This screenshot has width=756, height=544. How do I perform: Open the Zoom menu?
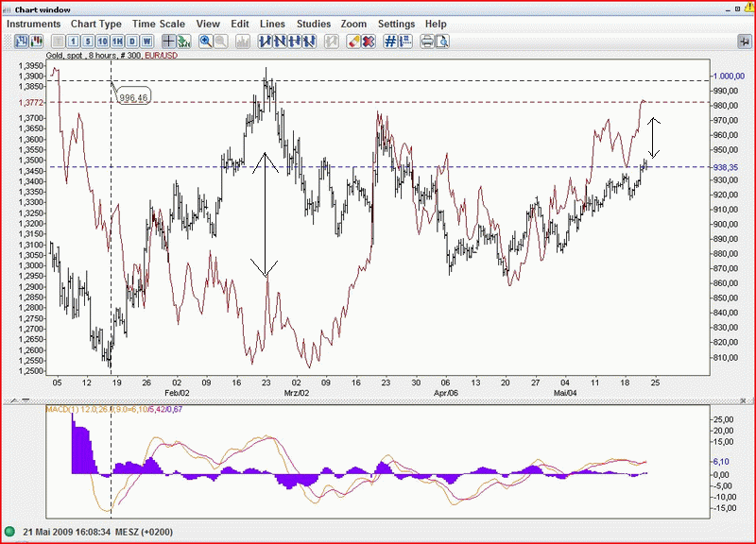point(353,24)
